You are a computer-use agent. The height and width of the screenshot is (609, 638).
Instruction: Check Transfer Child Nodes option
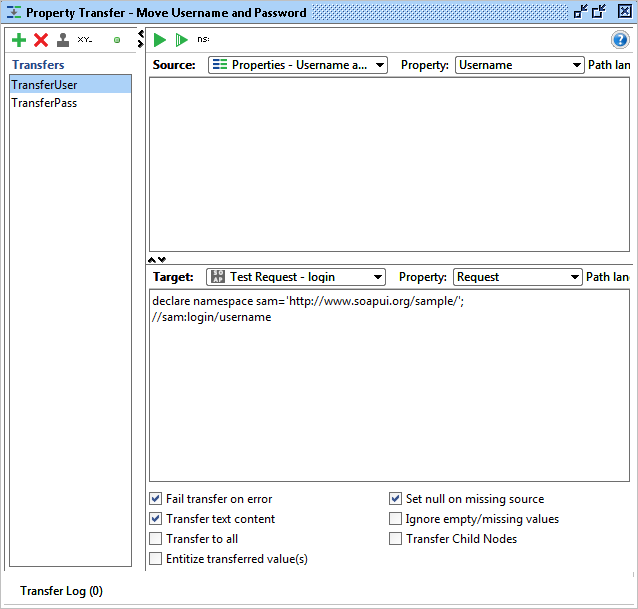395,539
